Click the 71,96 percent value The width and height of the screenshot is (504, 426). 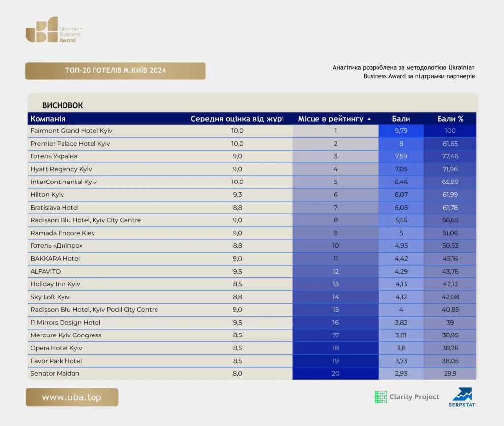click(x=450, y=169)
